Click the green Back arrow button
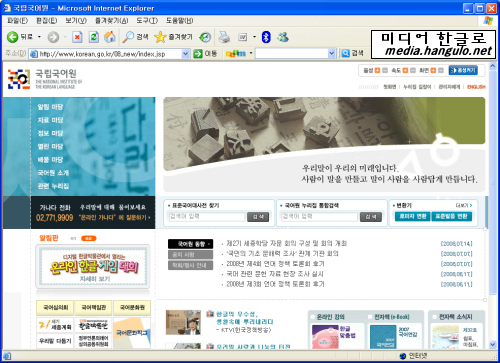This screenshot has height=363, width=500. 13,37
